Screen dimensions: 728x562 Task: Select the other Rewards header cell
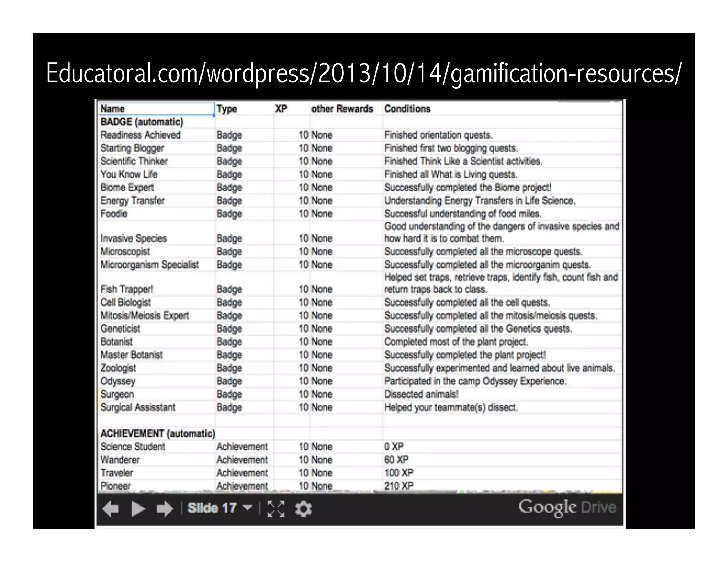(x=342, y=109)
